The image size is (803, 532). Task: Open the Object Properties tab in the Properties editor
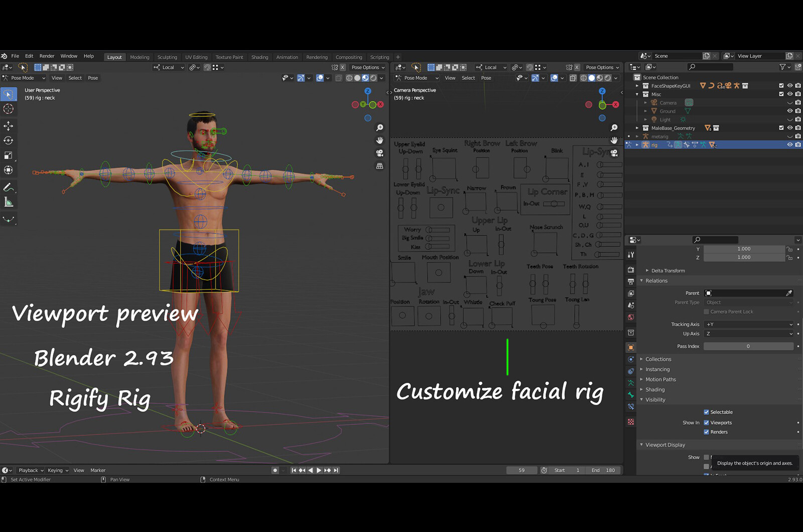(631, 347)
